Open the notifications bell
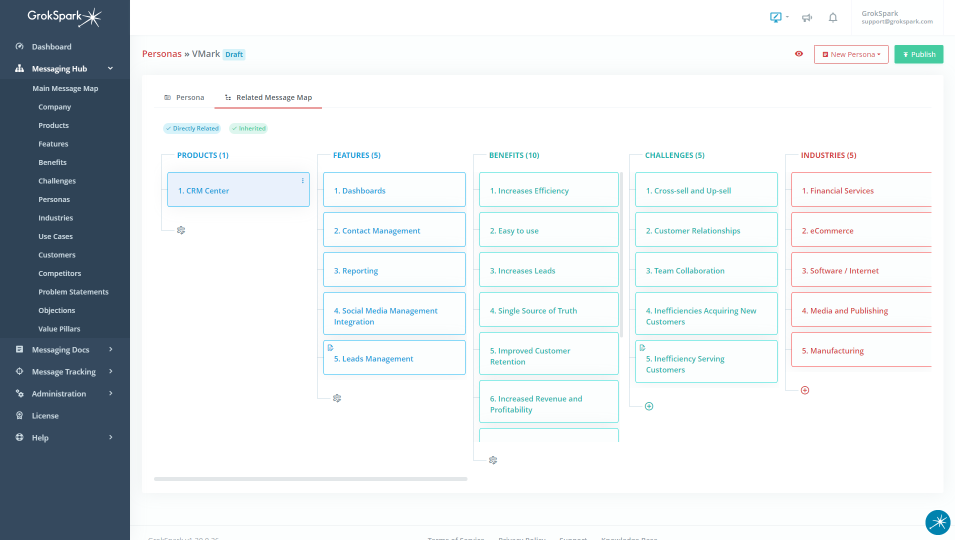 pyautogui.click(x=833, y=18)
